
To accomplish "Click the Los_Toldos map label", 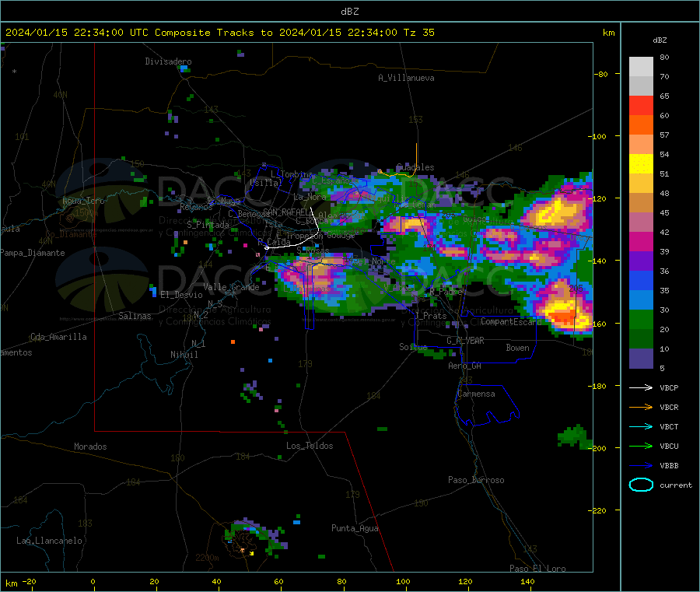I will coord(310,446).
